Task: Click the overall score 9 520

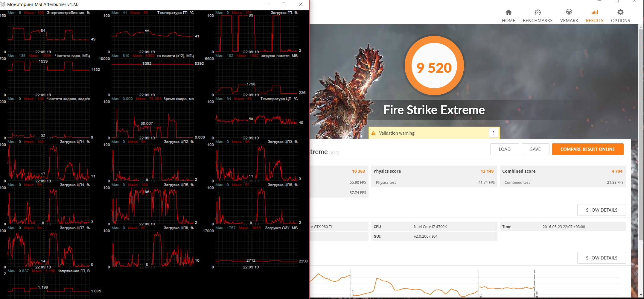Action: (434, 68)
